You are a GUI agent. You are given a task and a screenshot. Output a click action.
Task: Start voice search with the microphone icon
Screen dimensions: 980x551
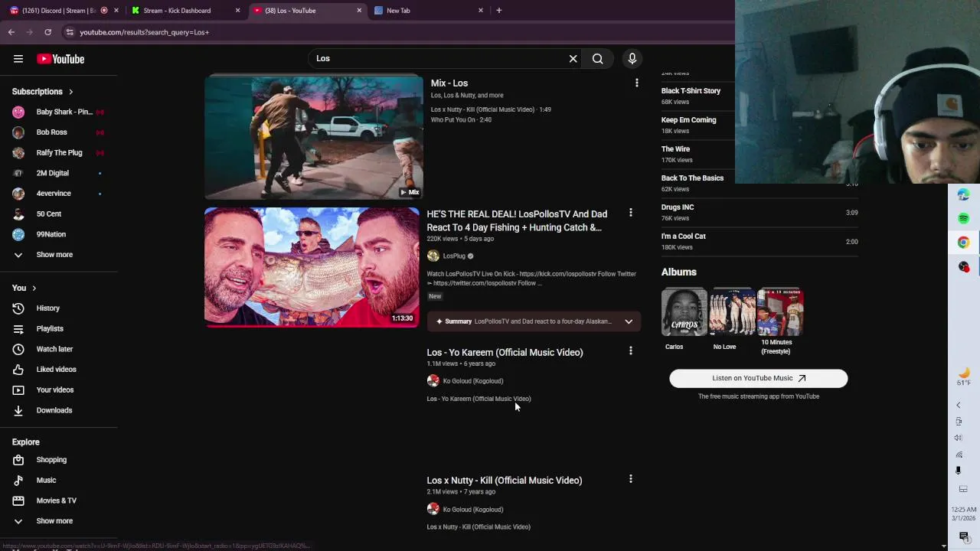point(632,59)
